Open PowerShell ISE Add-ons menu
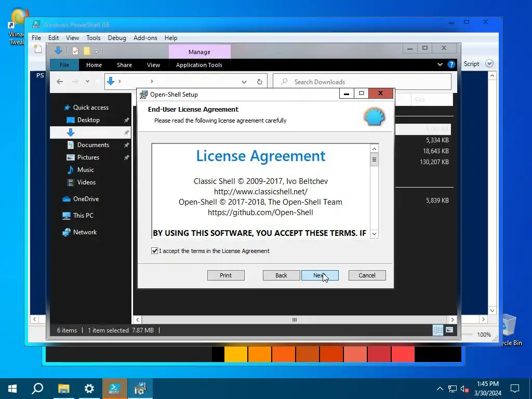Image resolution: width=532 pixels, height=399 pixels. click(x=145, y=37)
